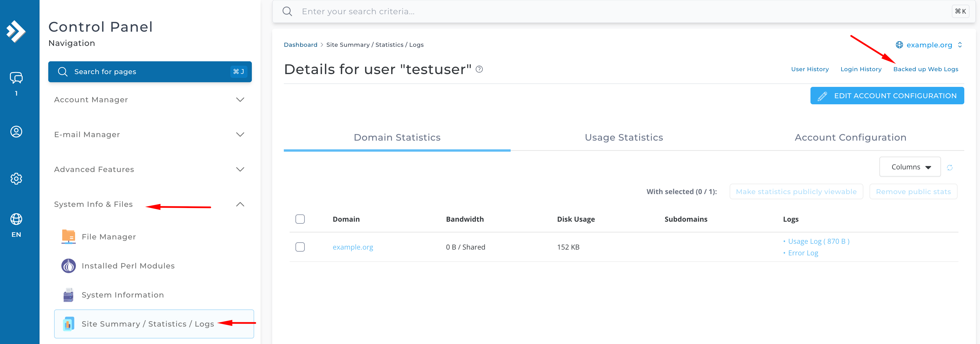Click the refresh table icon
Image resolution: width=980 pixels, height=344 pixels.
[949, 168]
